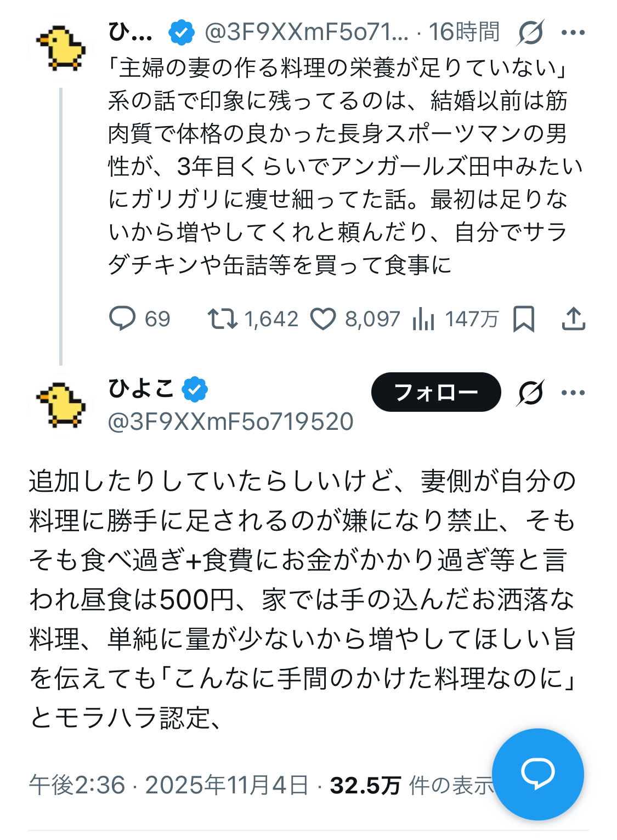Tap the blue floating reply button
Image resolution: width=617 pixels, height=840 pixels.
(x=537, y=774)
